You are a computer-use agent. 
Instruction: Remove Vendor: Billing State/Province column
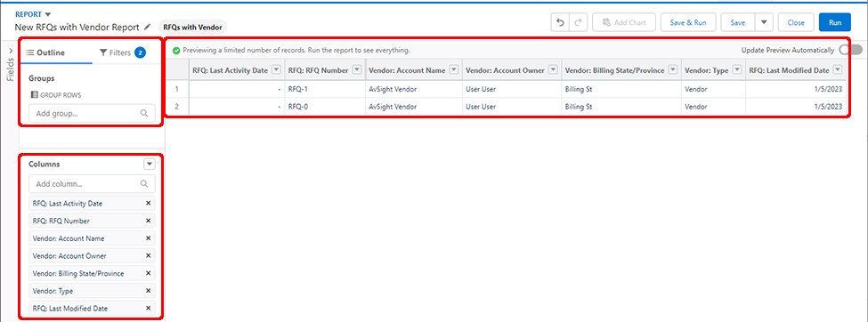click(x=148, y=273)
